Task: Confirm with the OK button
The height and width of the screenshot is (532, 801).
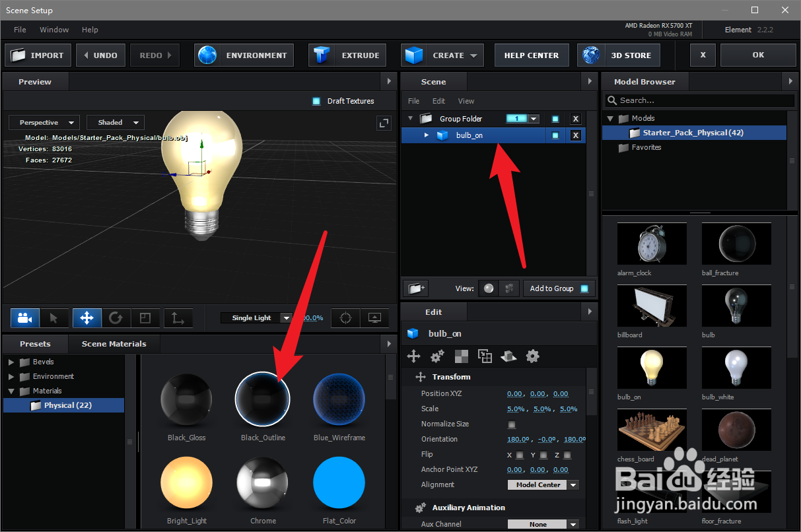Action: (758, 55)
